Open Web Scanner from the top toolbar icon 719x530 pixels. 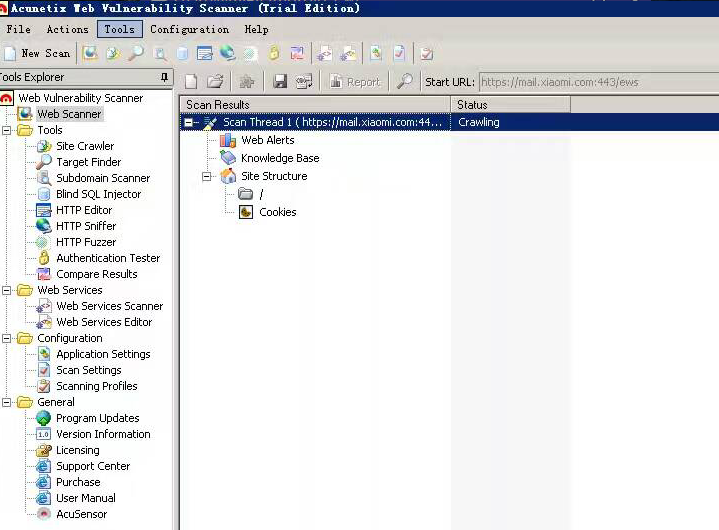pos(90,54)
